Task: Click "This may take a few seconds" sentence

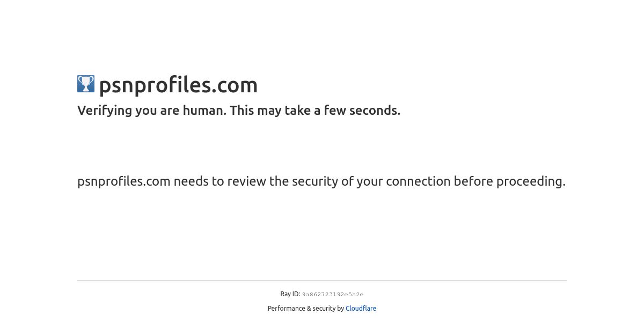Action: [315, 111]
